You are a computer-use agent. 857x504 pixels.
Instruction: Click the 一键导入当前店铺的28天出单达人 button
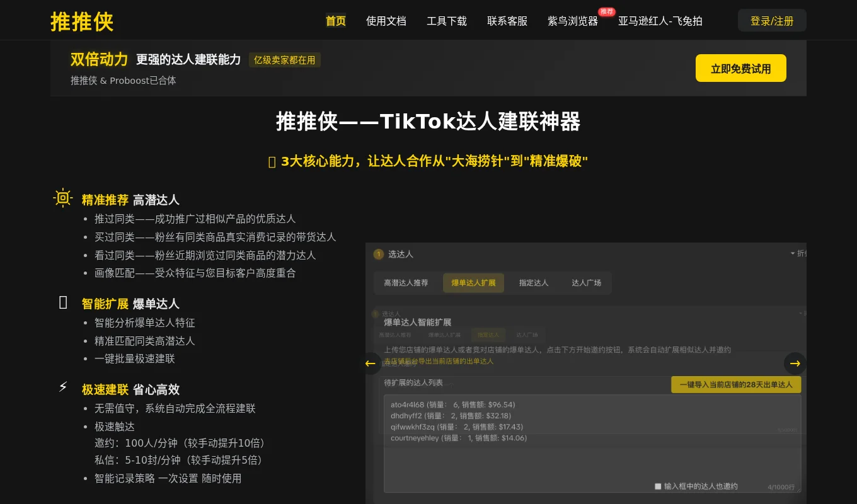pyautogui.click(x=736, y=384)
